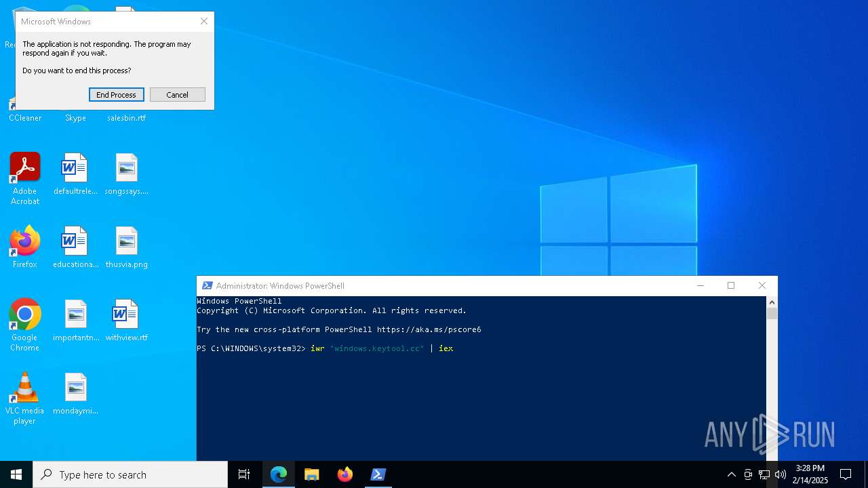Open clock showing 3:28 PM

(810, 474)
